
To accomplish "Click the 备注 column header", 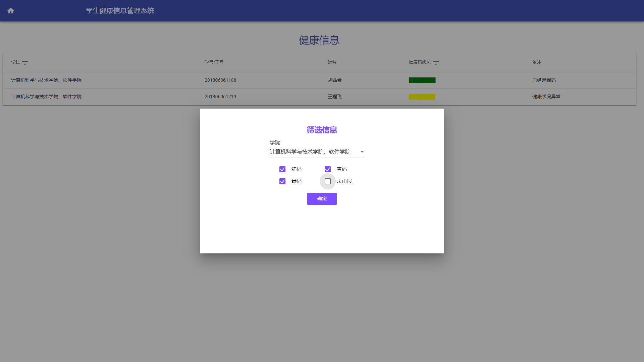I will click(536, 63).
